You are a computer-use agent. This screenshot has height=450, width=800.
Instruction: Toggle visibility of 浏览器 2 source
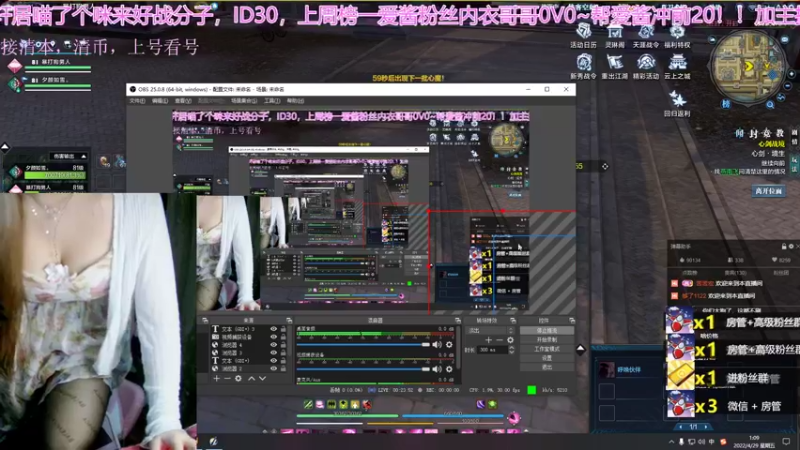click(273, 368)
